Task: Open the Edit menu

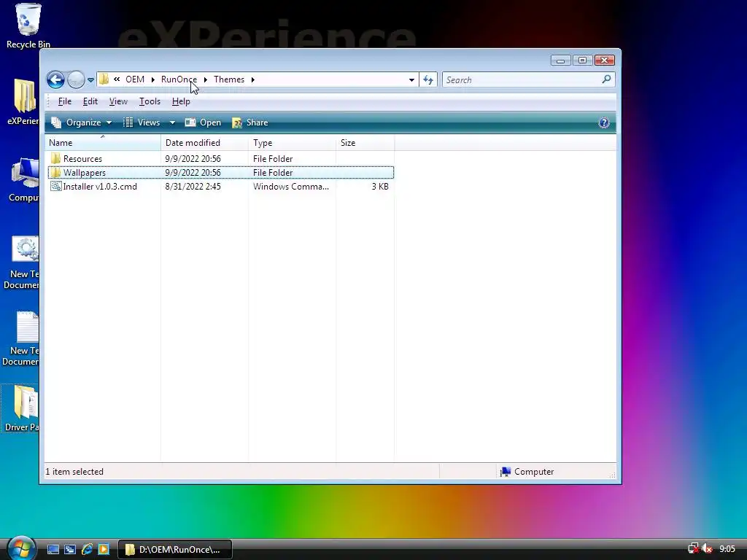Action: click(x=90, y=101)
